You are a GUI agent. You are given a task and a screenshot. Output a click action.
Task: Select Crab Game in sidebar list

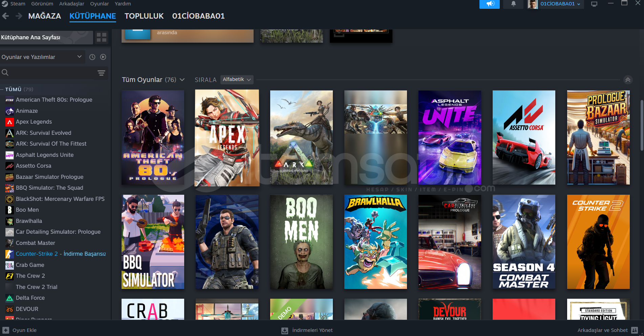[30, 265]
